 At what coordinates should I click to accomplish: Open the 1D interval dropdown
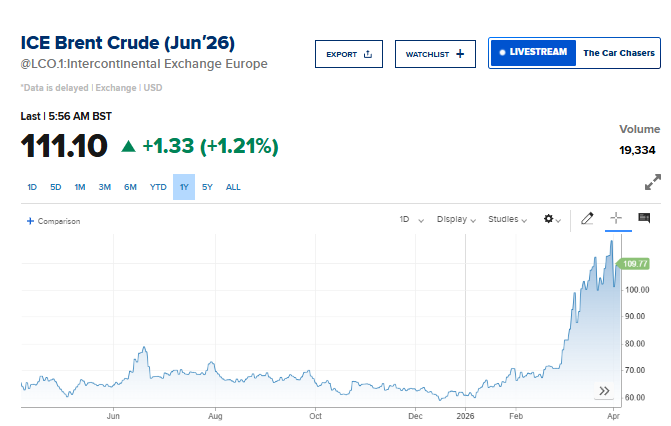[411, 219]
